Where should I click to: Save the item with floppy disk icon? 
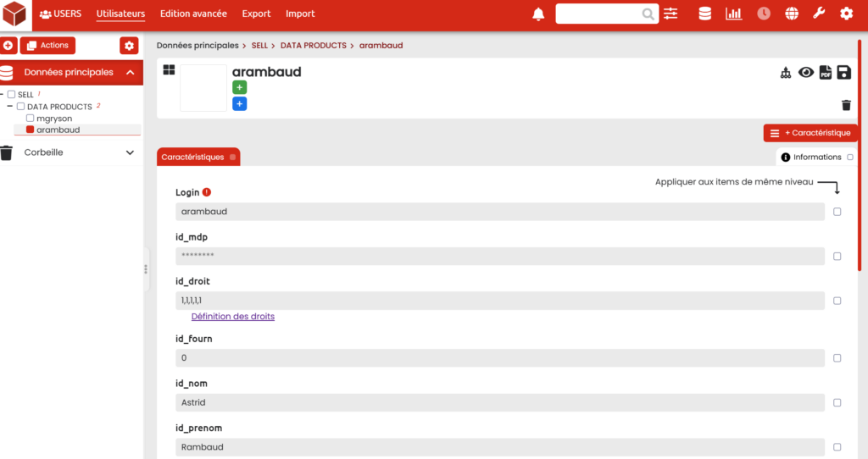tap(843, 73)
